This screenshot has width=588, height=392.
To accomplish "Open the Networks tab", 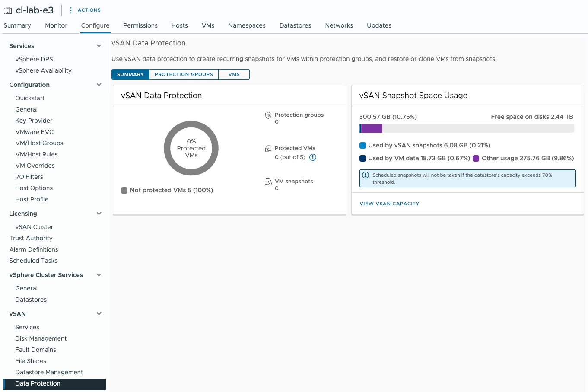I will click(x=339, y=25).
